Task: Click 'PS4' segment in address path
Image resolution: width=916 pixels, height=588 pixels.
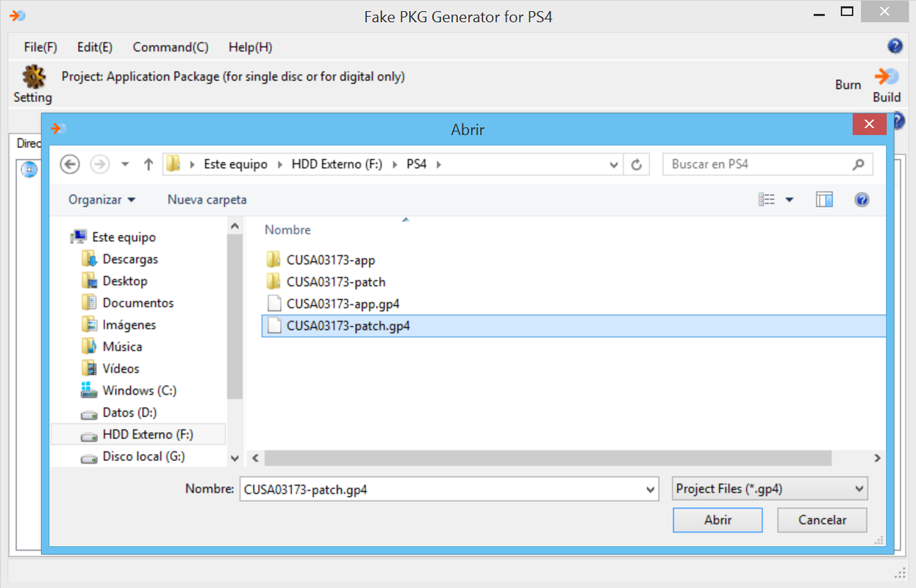Action: click(x=417, y=165)
